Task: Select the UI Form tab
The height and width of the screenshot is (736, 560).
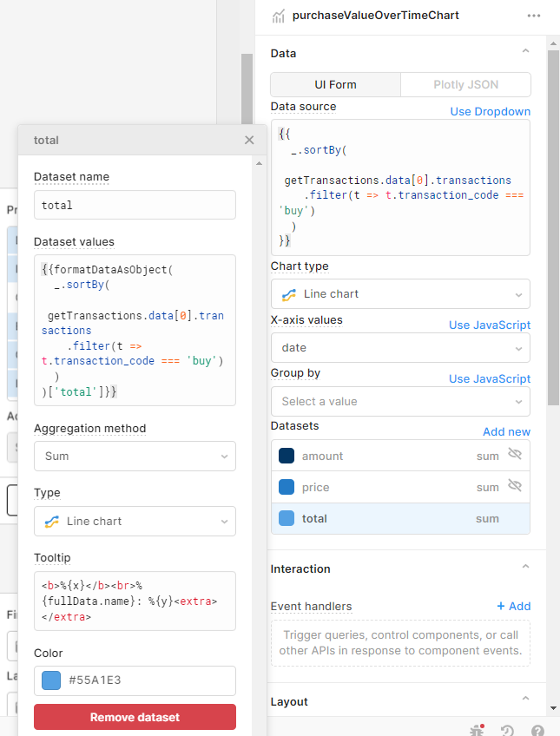Action: pyautogui.click(x=336, y=84)
